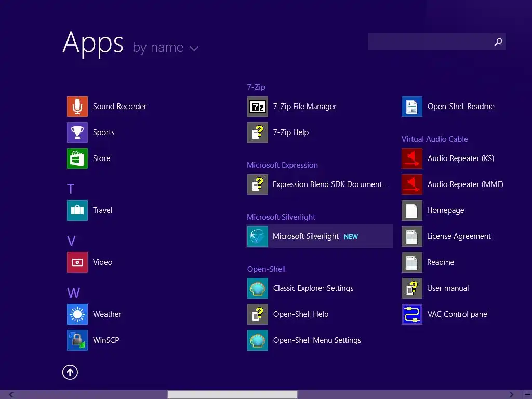This screenshot has width=532, height=399.
Task: Open the Travel suitcase icon
Action: point(77,210)
